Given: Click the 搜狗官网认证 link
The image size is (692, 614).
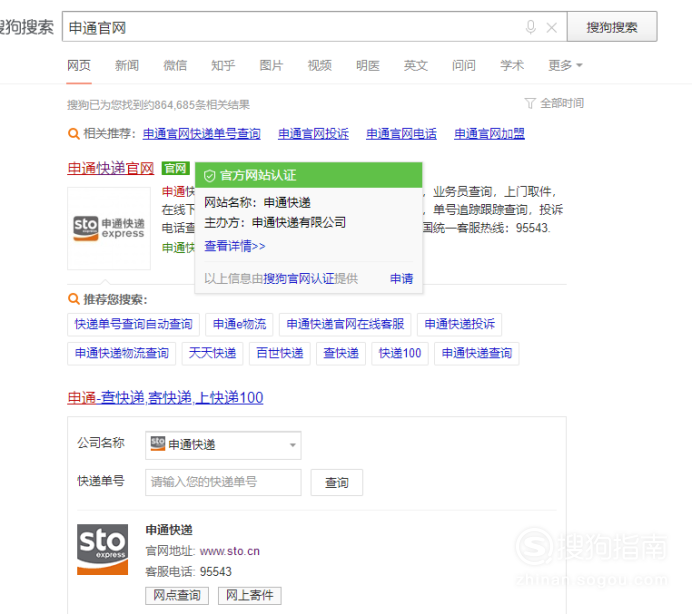Looking at the screenshot, I should pyautogui.click(x=299, y=279).
